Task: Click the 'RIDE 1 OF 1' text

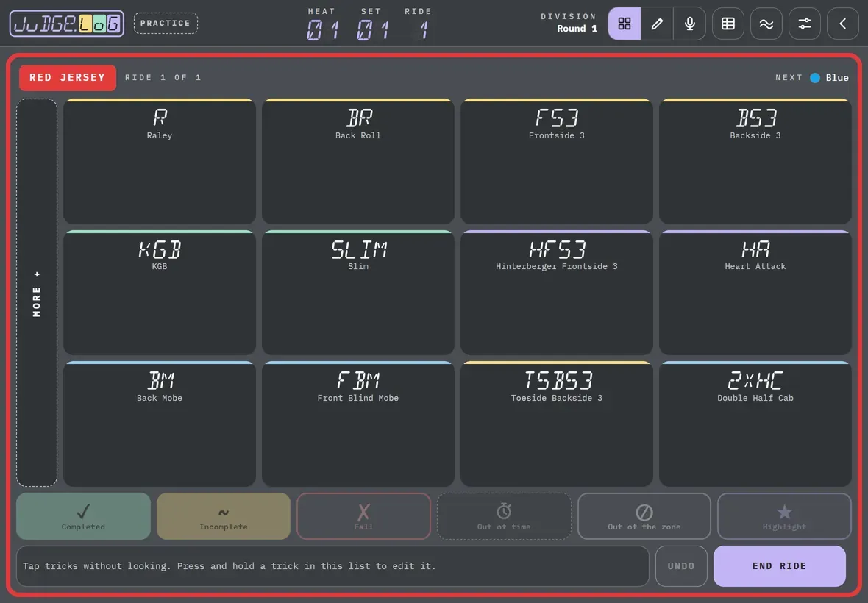Action: click(x=163, y=77)
